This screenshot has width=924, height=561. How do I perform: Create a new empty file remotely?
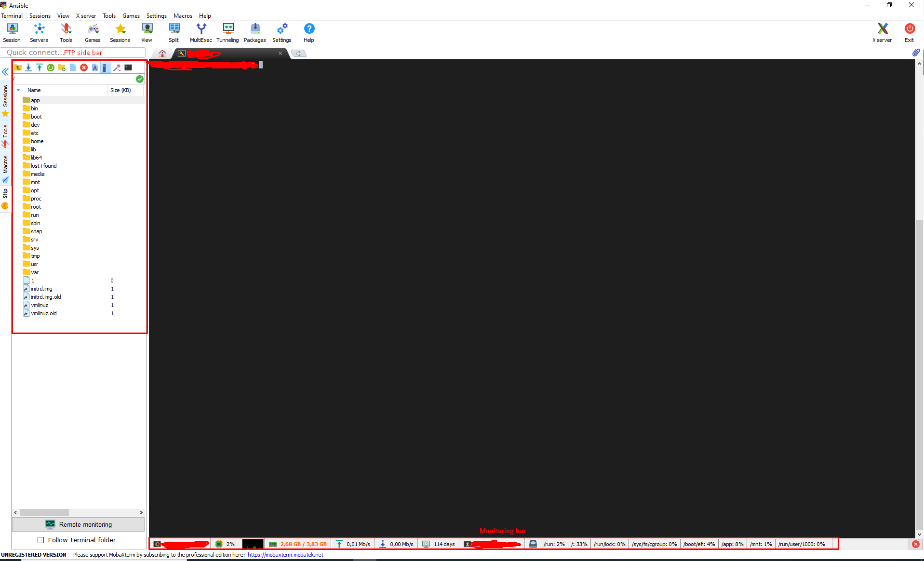(x=73, y=67)
